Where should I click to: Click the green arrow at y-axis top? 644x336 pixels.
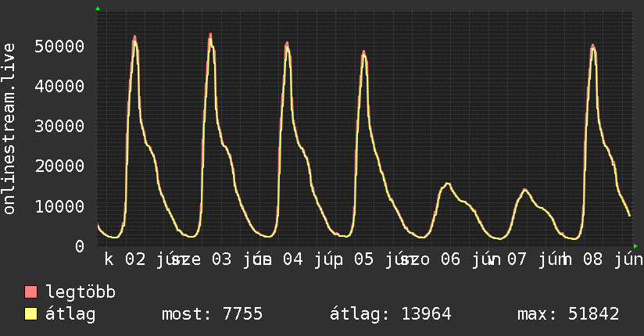point(98,9)
